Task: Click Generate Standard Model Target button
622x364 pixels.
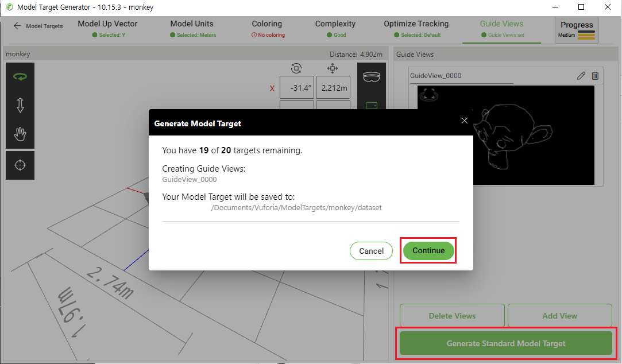Action: click(506, 343)
